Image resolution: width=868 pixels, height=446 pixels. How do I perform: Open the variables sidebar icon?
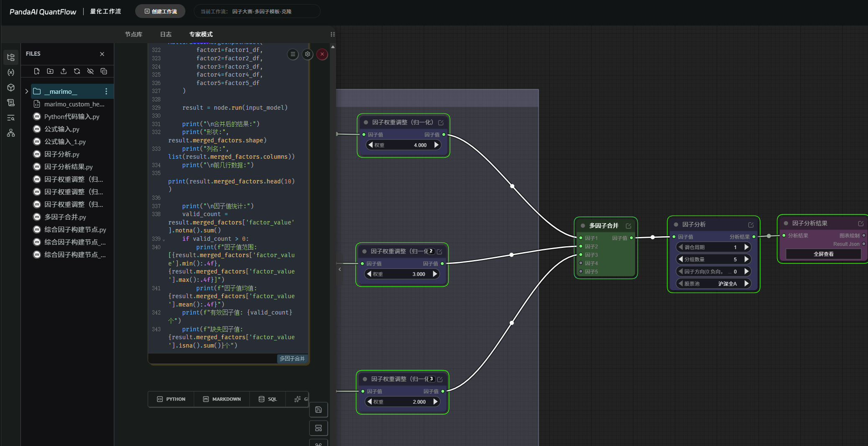tap(11, 72)
